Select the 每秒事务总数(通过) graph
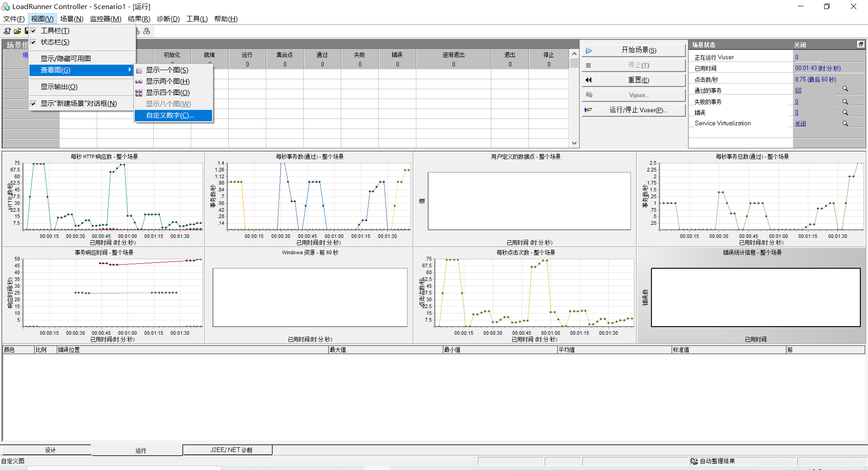Screen dimensions: 868x470 [x=751, y=199]
